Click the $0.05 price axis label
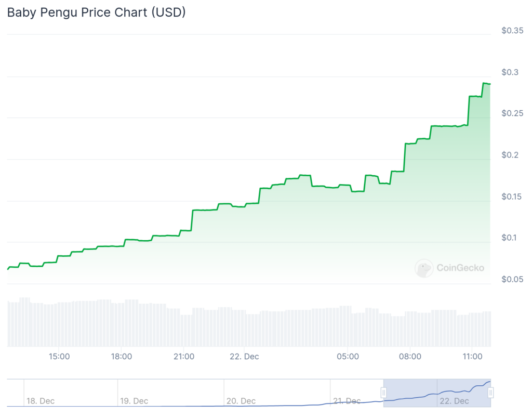The image size is (532, 417). coord(512,279)
